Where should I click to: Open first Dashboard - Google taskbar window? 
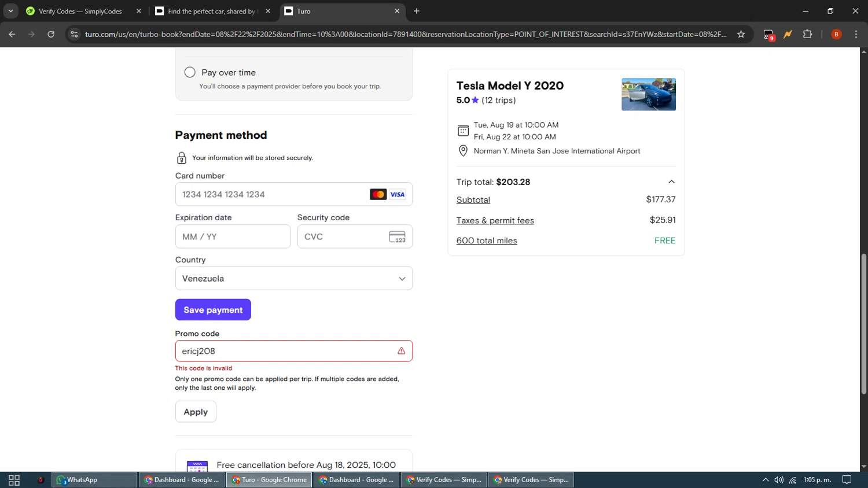tap(182, 480)
